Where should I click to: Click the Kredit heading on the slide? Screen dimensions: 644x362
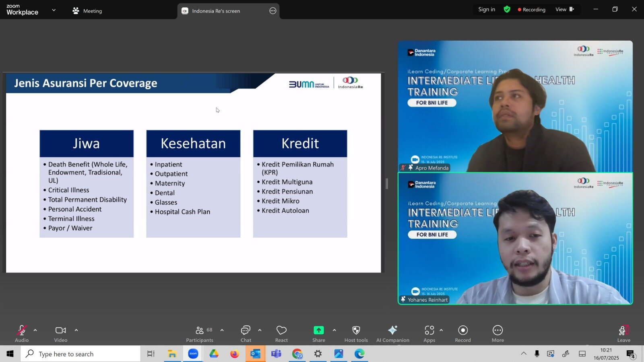(x=300, y=144)
